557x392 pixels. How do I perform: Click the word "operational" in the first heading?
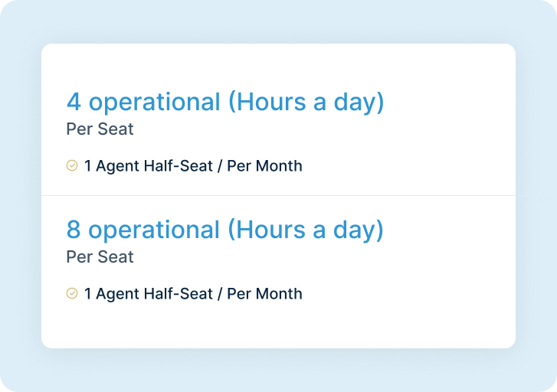click(x=155, y=103)
